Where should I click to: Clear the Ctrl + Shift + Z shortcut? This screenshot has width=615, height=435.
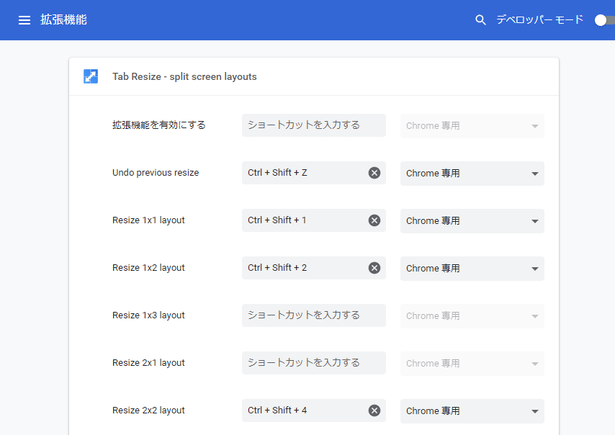point(374,173)
